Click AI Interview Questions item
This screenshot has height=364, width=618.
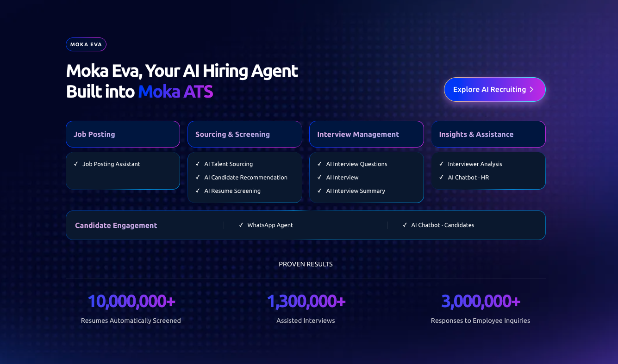coord(356,164)
